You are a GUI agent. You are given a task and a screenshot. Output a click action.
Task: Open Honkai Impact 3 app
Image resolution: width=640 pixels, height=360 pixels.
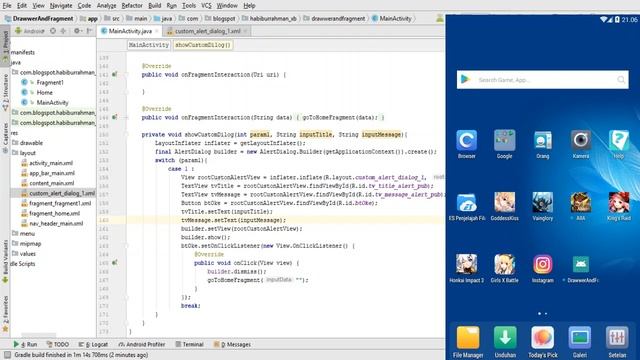point(467,264)
